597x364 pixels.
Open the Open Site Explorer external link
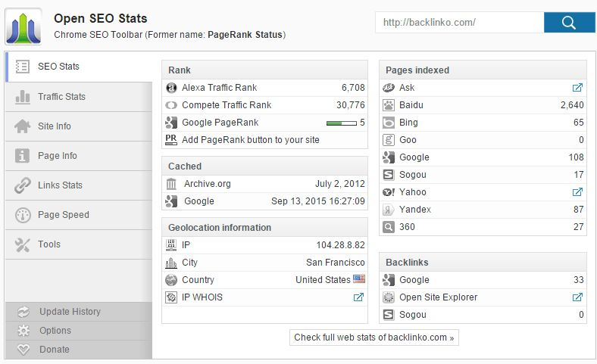577,297
